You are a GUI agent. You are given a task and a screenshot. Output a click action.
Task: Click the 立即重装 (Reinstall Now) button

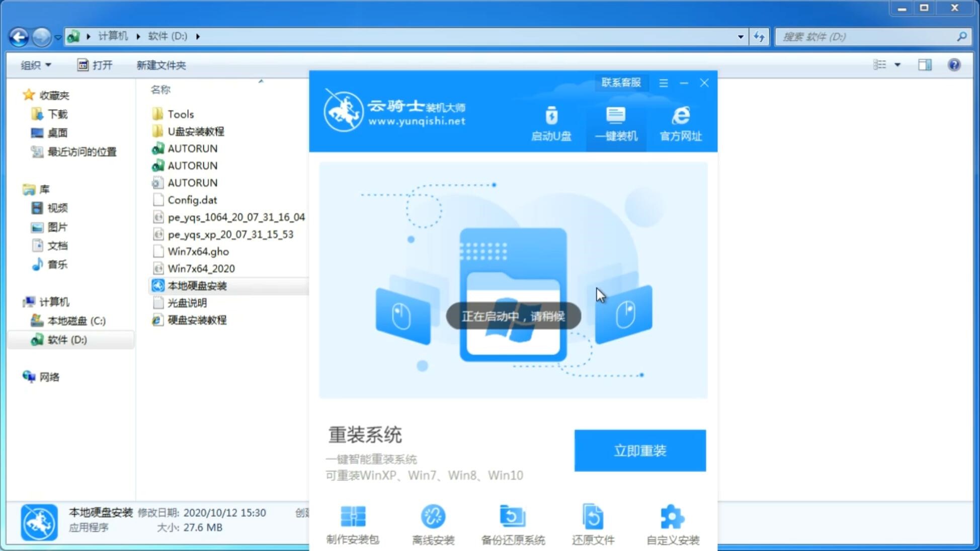tap(640, 450)
